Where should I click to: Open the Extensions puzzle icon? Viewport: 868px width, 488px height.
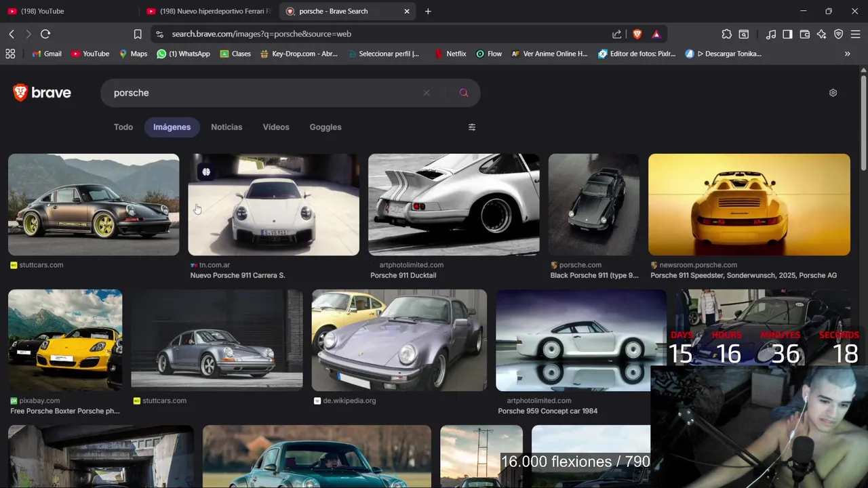tap(727, 34)
